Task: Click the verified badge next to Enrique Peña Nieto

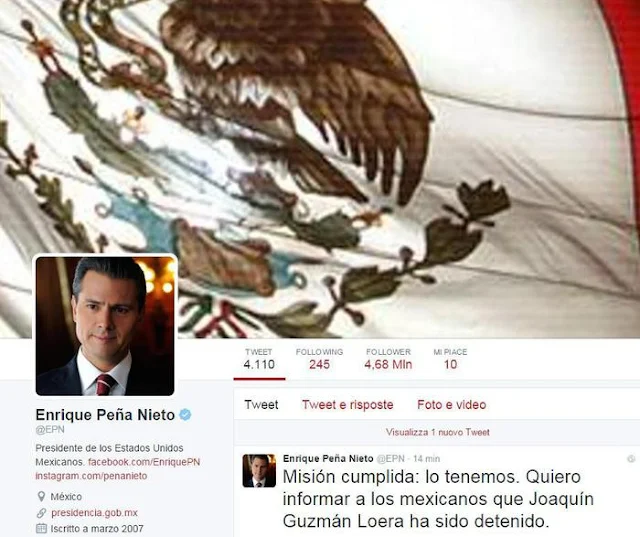Action: (x=185, y=415)
